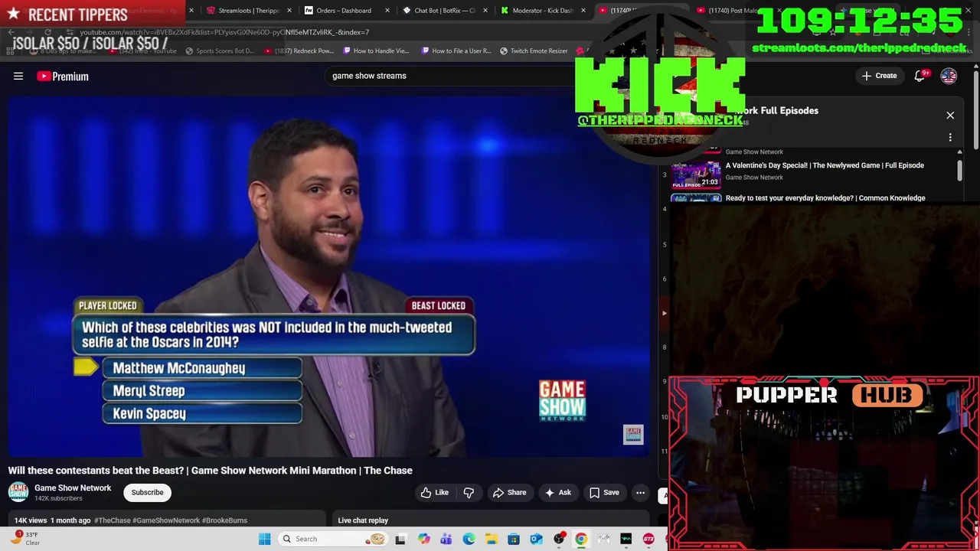Subscribe to Game Show Network
Image resolution: width=980 pixels, height=551 pixels.
tap(147, 493)
